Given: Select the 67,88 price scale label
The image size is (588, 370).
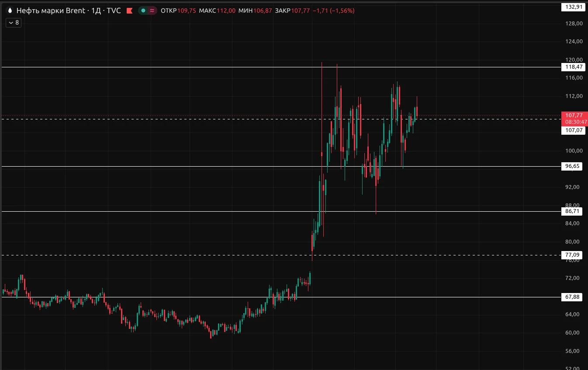Looking at the screenshot, I should pyautogui.click(x=572, y=297).
